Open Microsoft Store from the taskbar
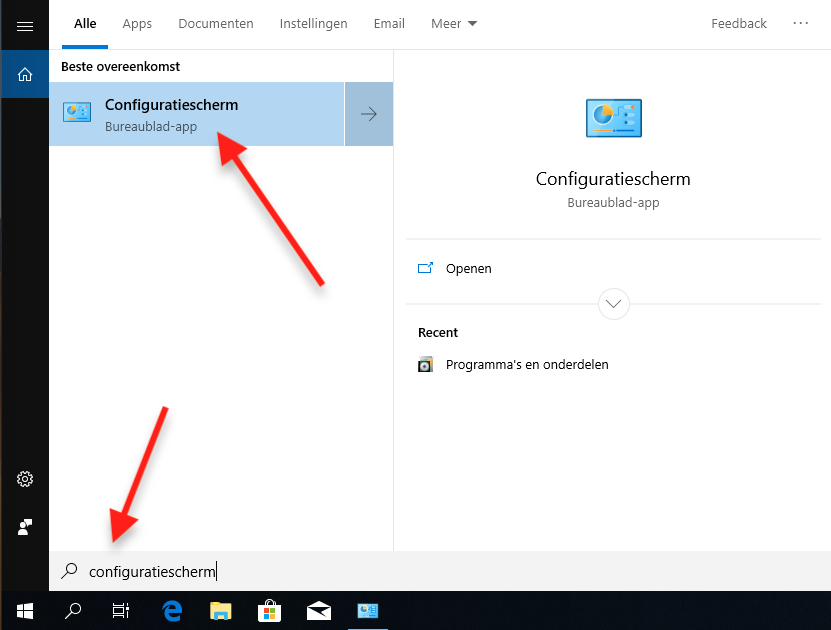Viewport: 831px width, 630px height. coord(269,610)
